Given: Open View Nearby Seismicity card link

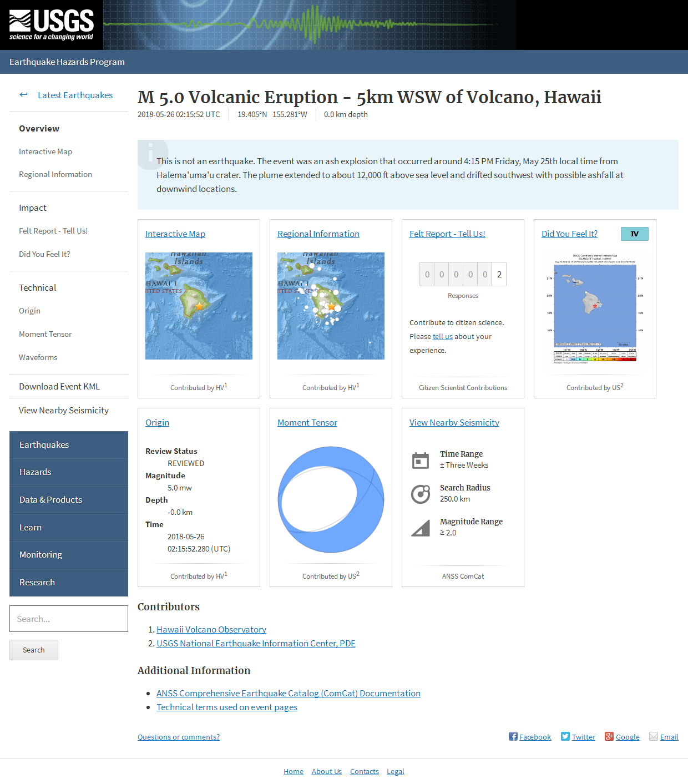Looking at the screenshot, I should coord(454,422).
